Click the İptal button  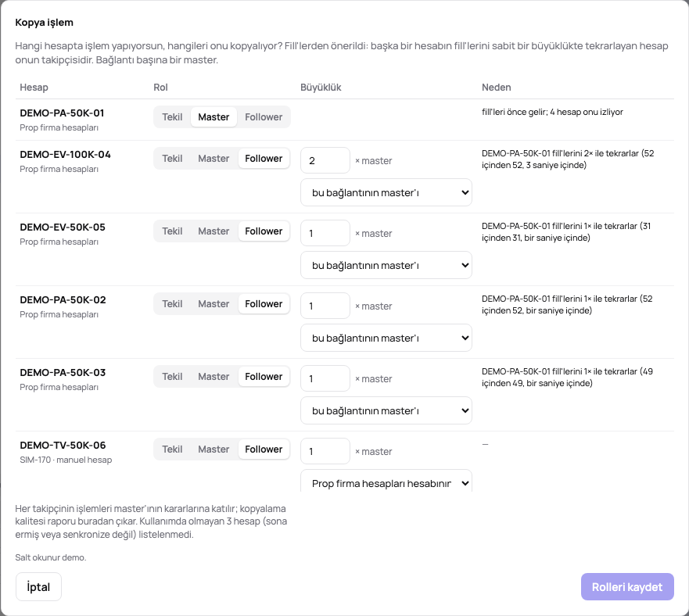38,586
